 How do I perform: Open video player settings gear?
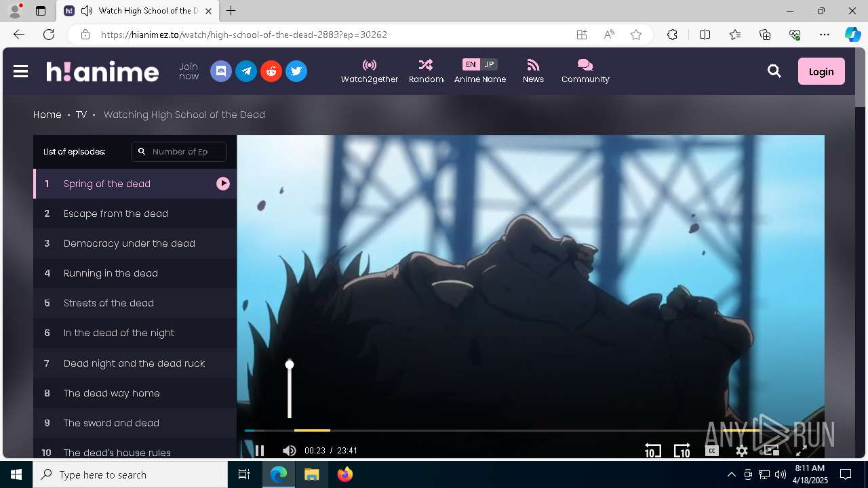742,451
